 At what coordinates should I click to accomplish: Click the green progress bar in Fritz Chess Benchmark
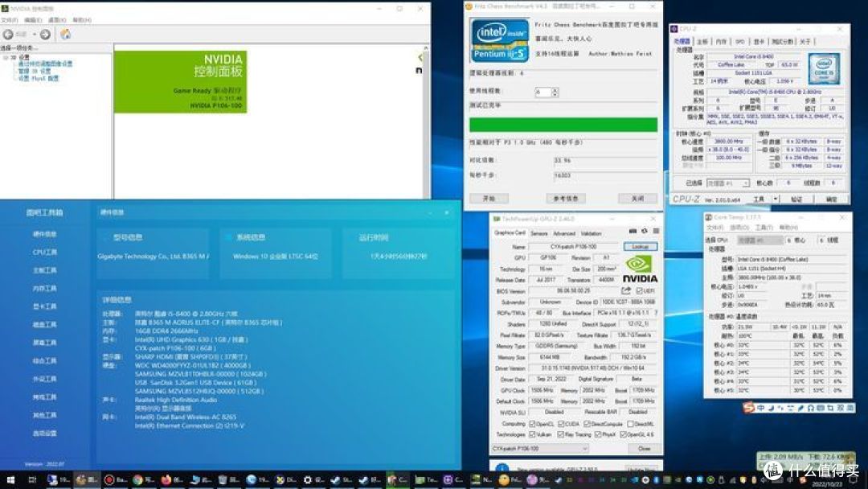point(563,125)
